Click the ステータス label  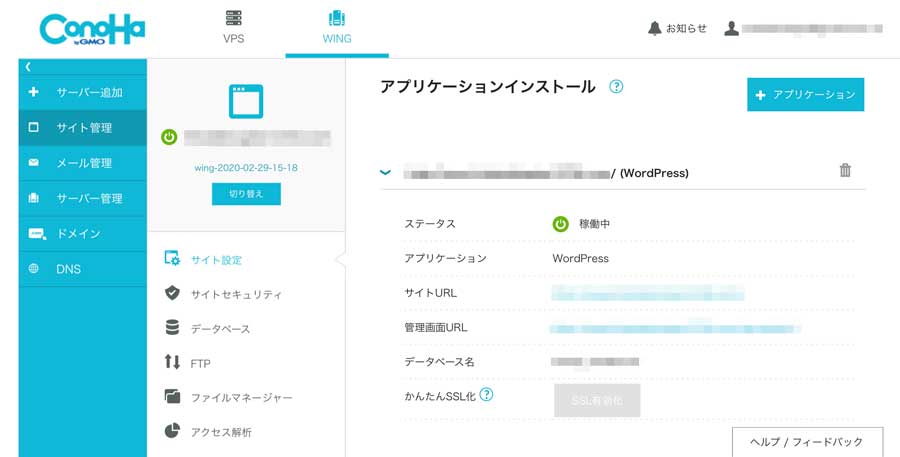[x=430, y=224]
